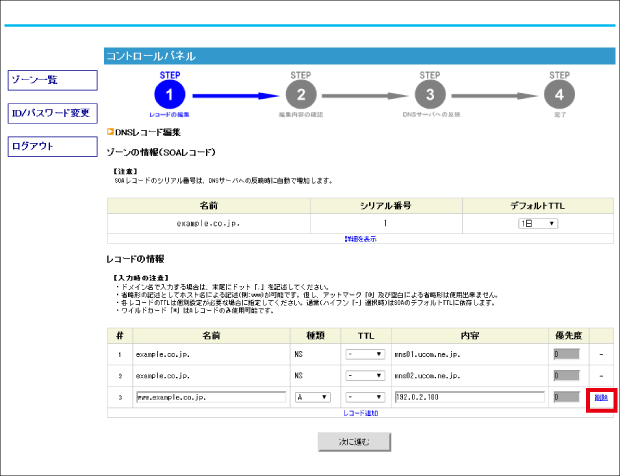This screenshot has width=620, height=476.
Task: Click the ログアウト sidebar button
Action: (53, 147)
